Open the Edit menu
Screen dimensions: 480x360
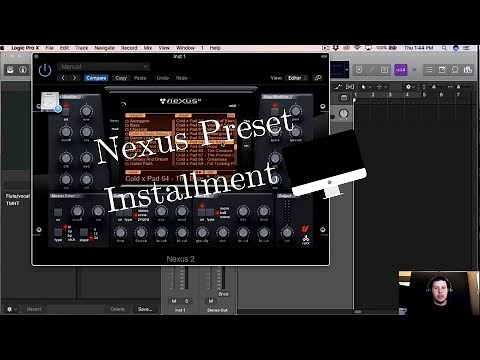(x=64, y=48)
